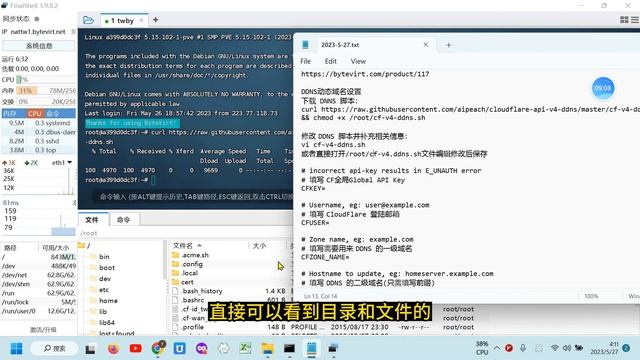
Task: Select the boot folder in tree
Action: pyautogui.click(x=107, y=268)
